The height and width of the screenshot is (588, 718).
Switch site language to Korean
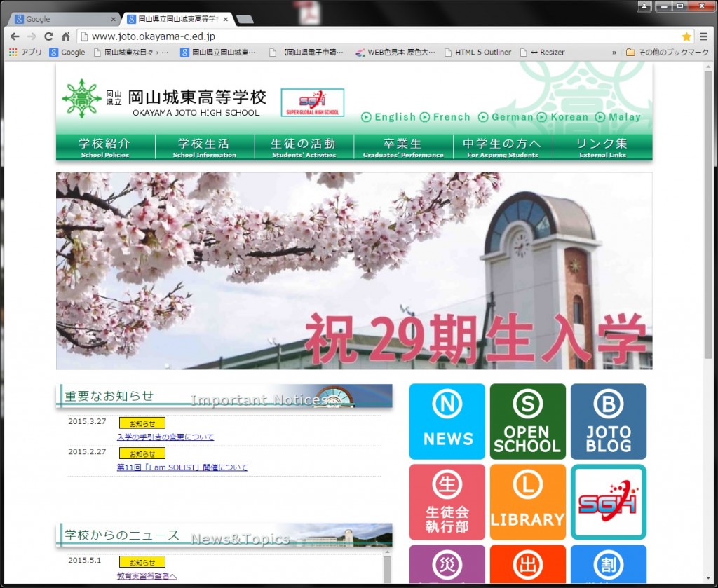pos(563,117)
